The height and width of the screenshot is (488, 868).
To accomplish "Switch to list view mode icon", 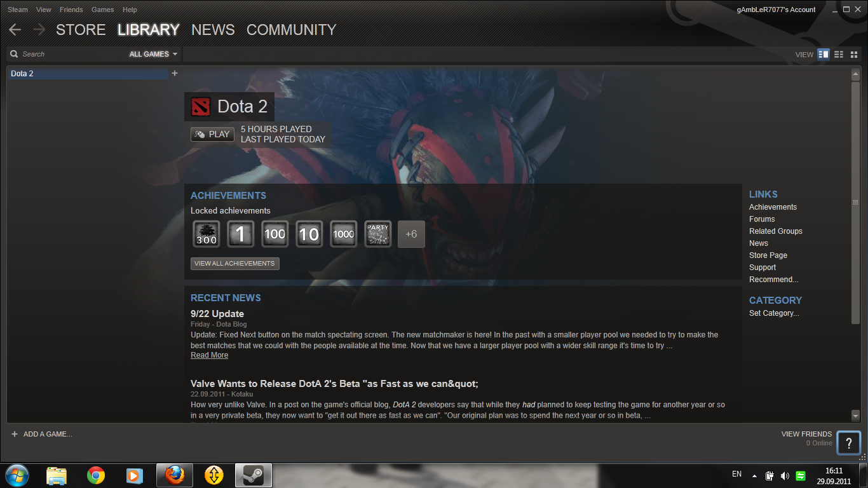I will point(839,54).
